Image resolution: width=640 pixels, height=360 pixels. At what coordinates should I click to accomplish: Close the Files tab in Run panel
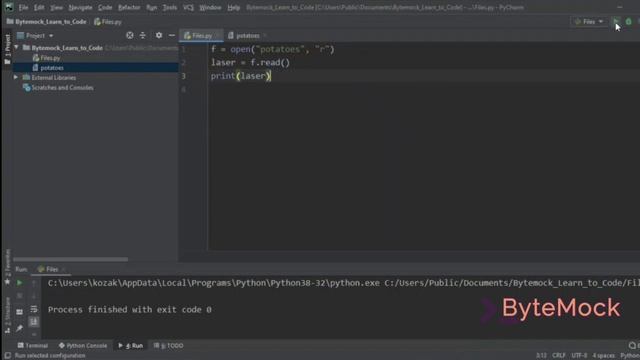coord(63,269)
